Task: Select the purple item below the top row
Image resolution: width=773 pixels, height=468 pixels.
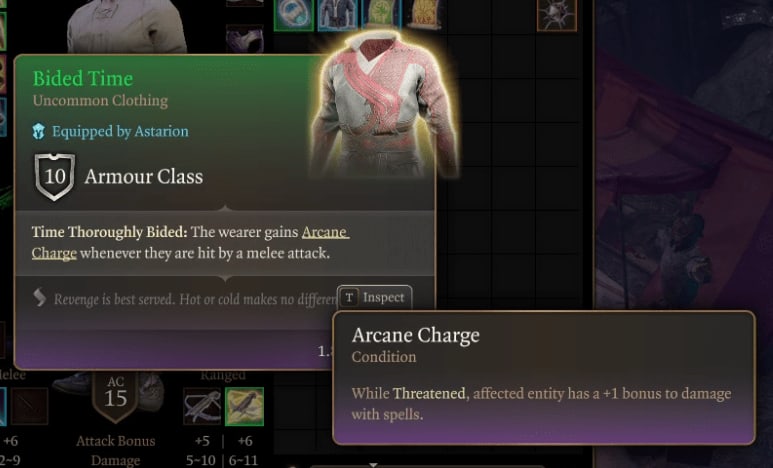Action: 245,38
